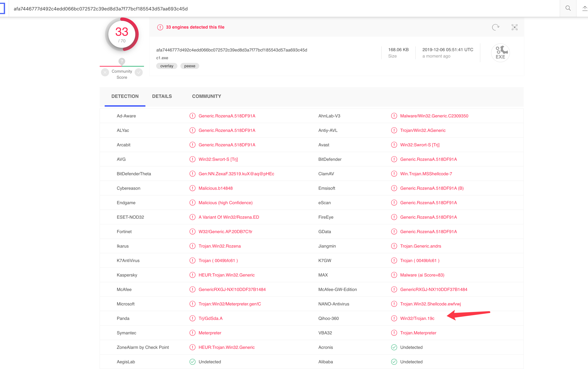Click the Trojan.Win32.Rozena result
Image resolution: width=588 pixels, height=369 pixels.
pyautogui.click(x=219, y=246)
